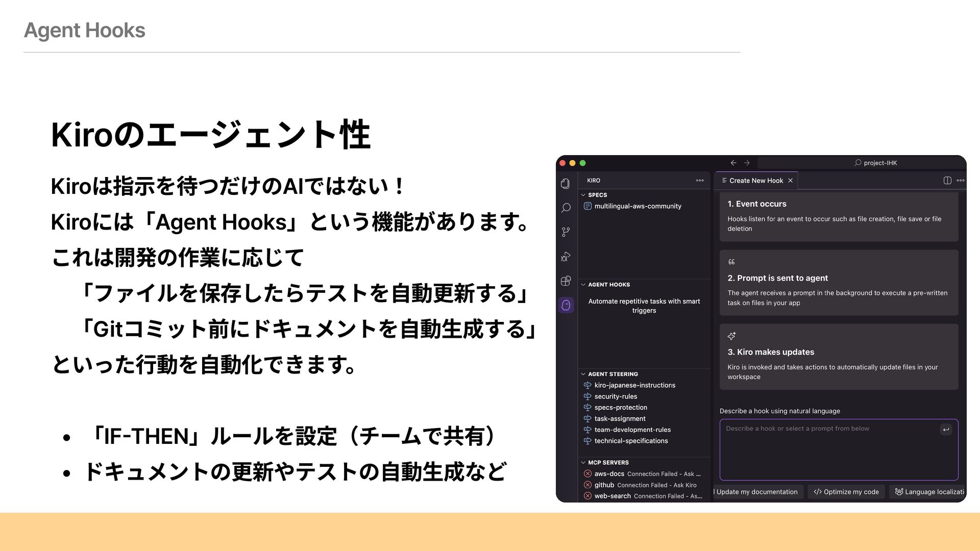980x551 pixels.
Task: Collapse the AGENT STEERING section
Action: pos(583,374)
